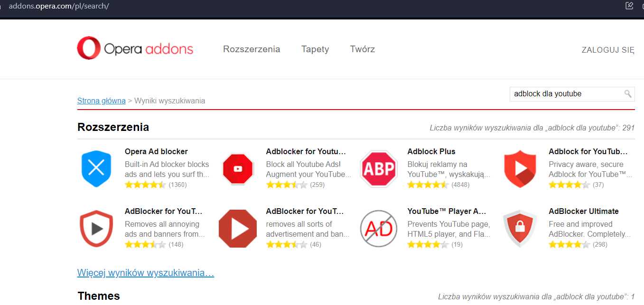
Task: Open the Opera Ad blocker shield icon
Action: [x=96, y=169]
